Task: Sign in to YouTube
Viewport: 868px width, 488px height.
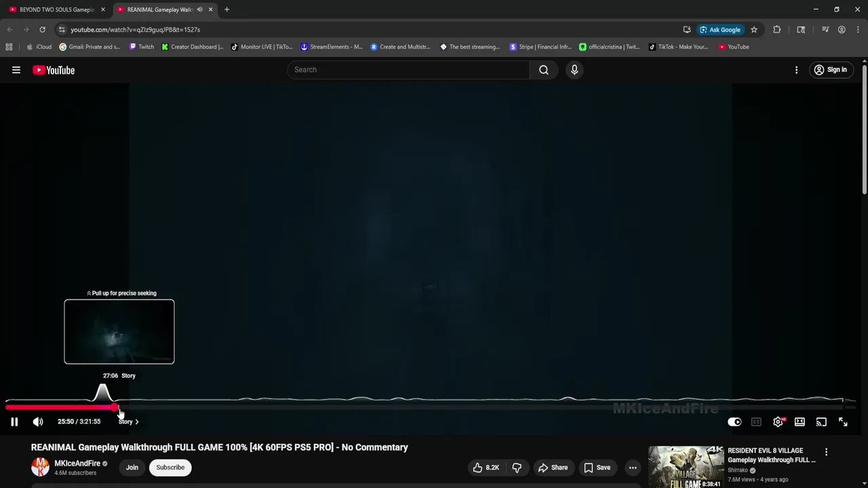Action: pos(831,70)
